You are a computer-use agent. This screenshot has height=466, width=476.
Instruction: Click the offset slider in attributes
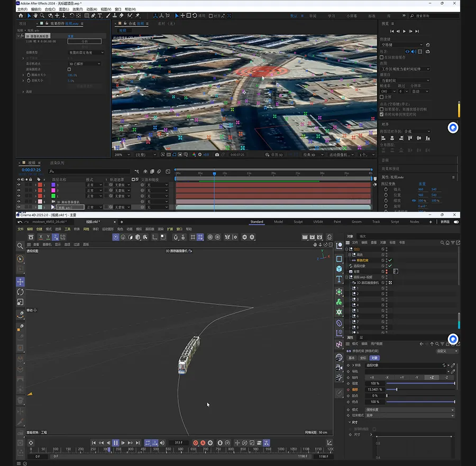[x=420, y=389]
